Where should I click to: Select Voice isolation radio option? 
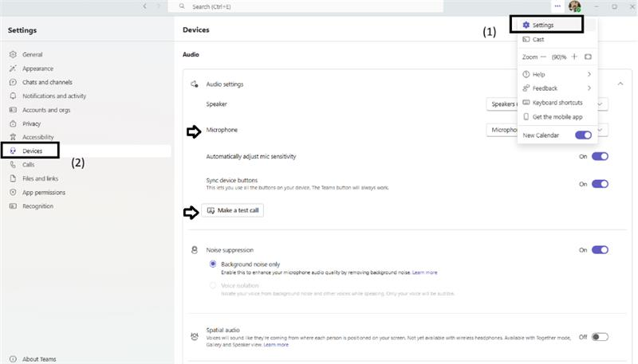(212, 286)
